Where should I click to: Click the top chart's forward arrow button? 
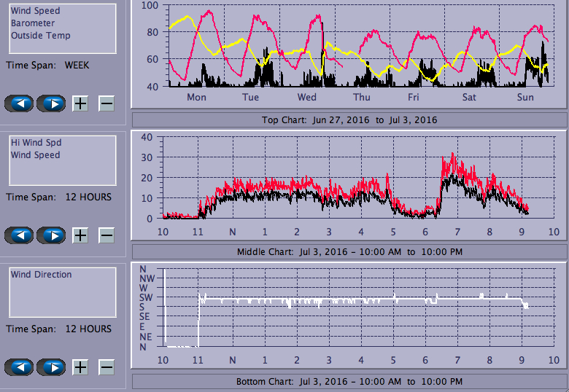coord(51,103)
